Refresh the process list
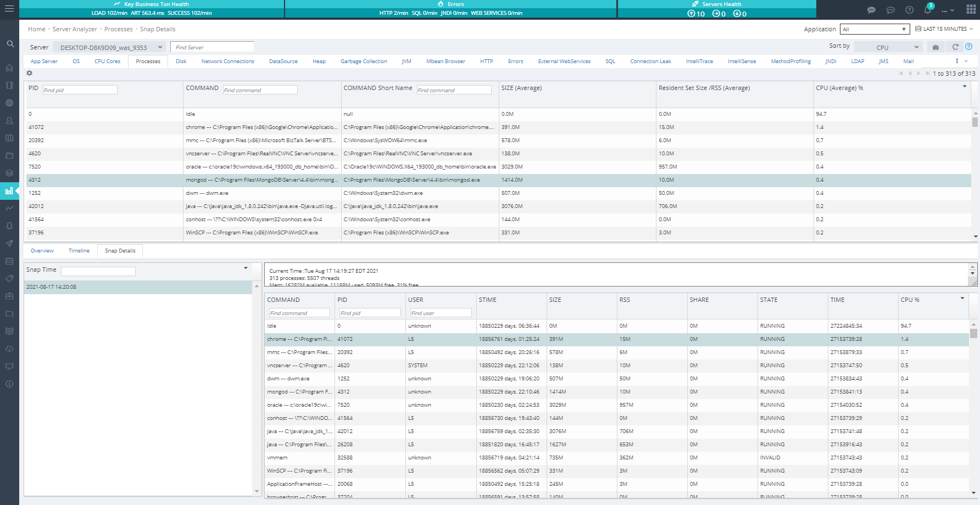The width and height of the screenshot is (980, 505). point(955,47)
